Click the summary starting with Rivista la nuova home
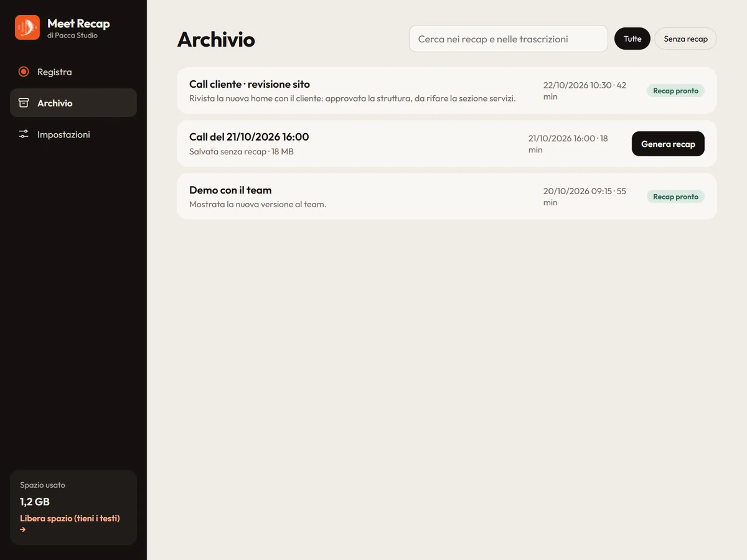The height and width of the screenshot is (560, 747). click(352, 98)
